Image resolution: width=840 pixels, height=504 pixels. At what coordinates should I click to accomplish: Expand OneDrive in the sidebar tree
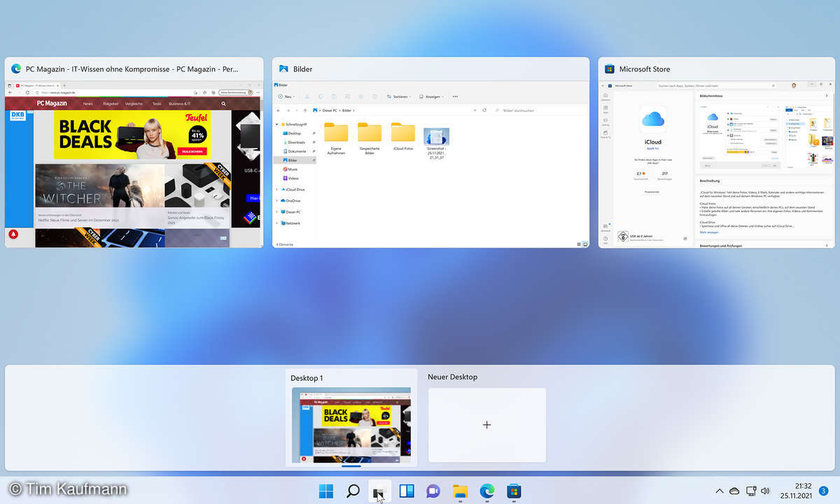pos(278,200)
